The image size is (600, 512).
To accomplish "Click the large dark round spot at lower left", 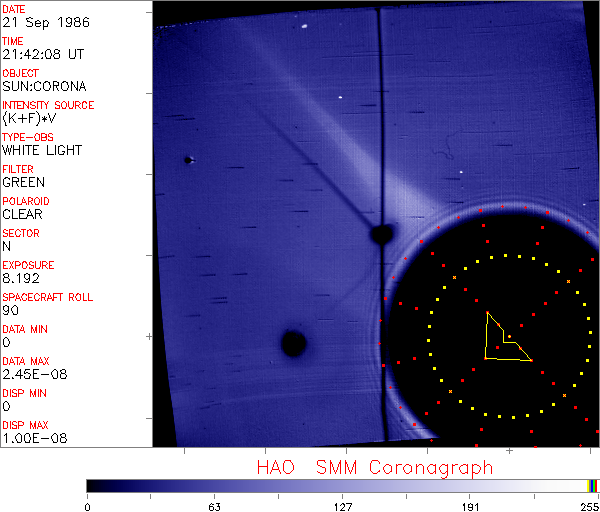I will 292,344.
